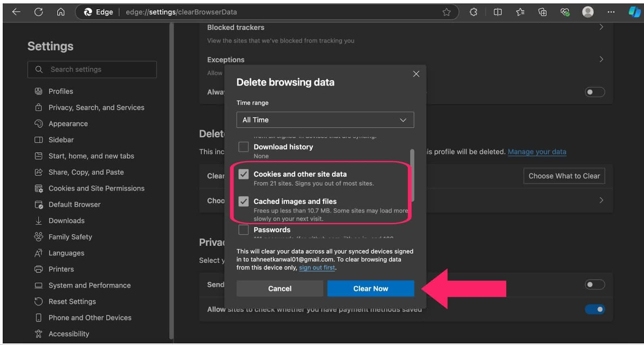Click the favorite star in address bar
Image resolution: width=644 pixels, height=345 pixels.
(446, 12)
